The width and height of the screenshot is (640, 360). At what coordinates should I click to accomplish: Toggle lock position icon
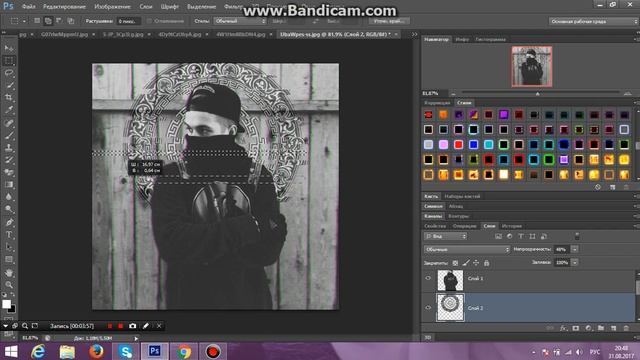click(476, 263)
